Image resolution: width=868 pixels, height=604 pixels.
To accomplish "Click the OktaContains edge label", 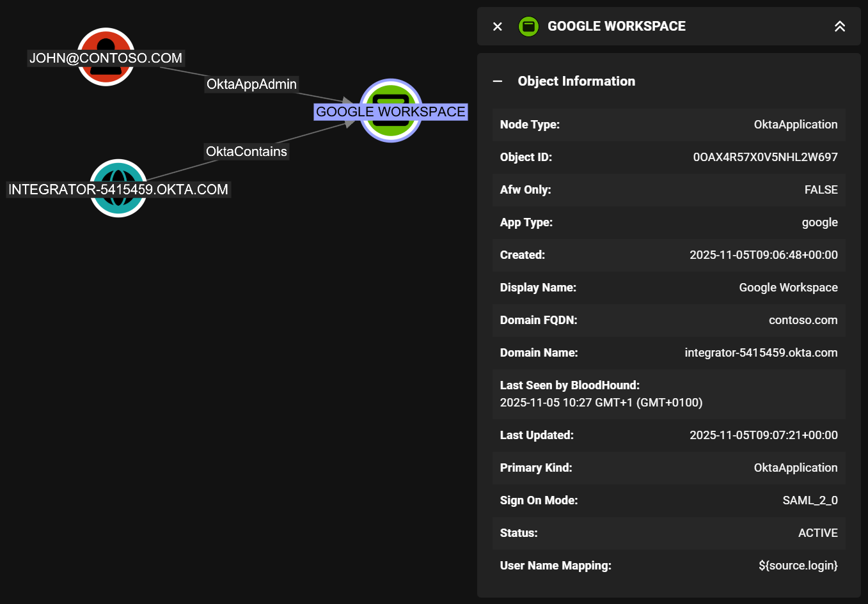I will coord(246,151).
